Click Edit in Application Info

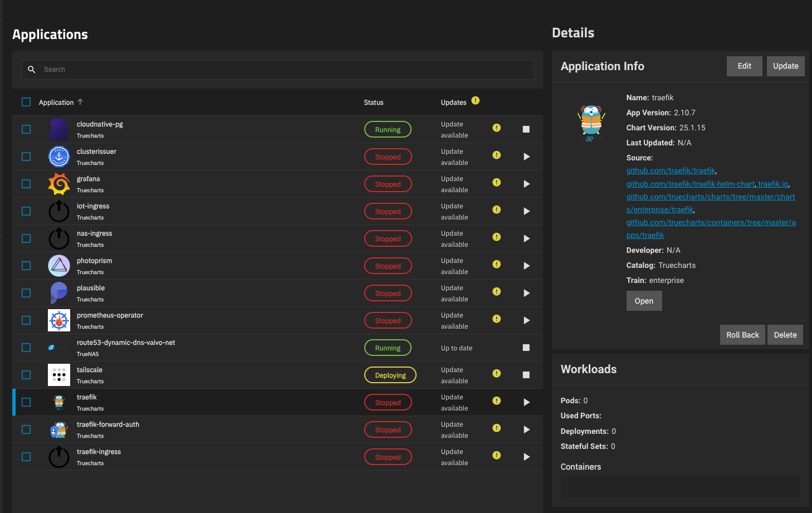[x=745, y=66]
